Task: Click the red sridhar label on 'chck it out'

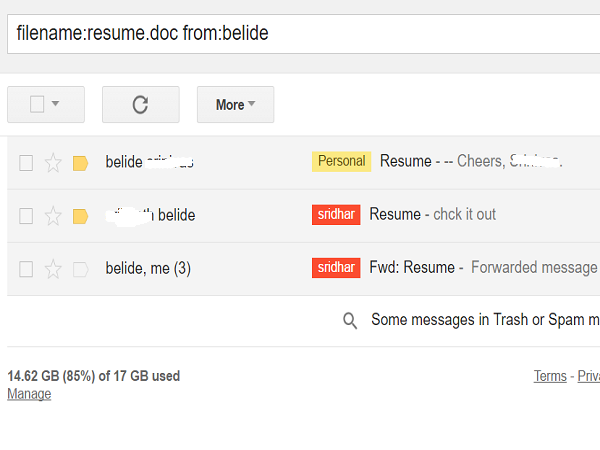Action: pos(336,214)
